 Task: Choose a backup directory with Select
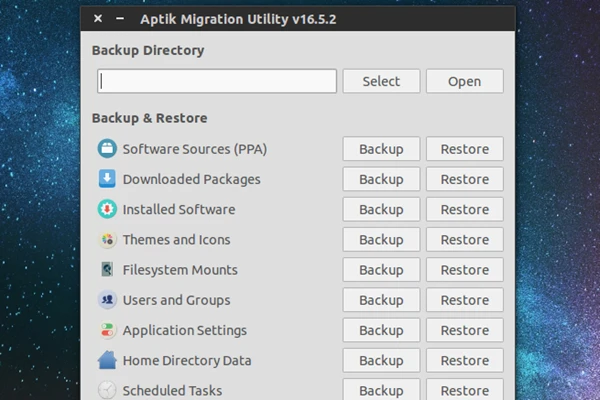click(x=381, y=81)
